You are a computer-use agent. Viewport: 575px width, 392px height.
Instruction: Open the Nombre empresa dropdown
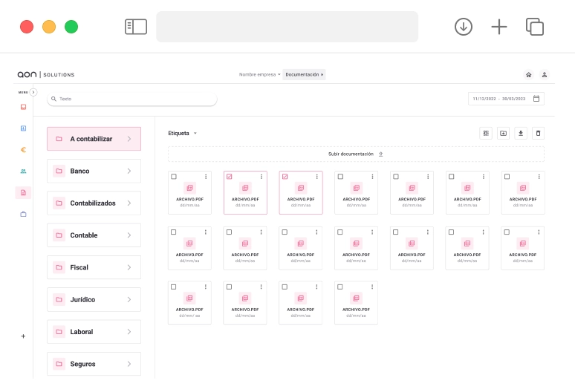tap(259, 74)
